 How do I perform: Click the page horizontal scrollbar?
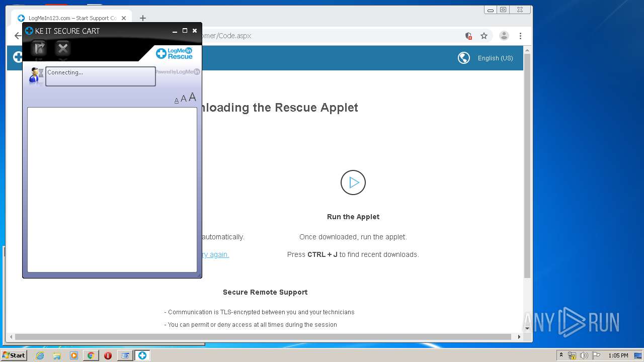click(263, 337)
